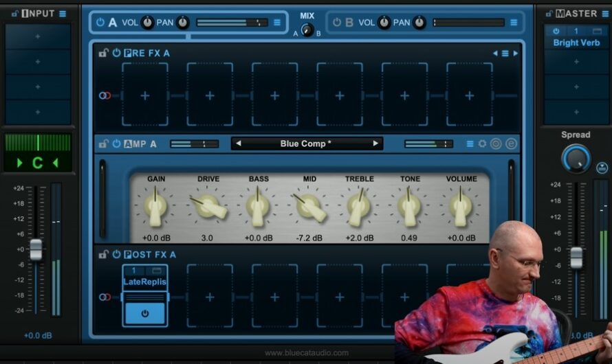
Task: Adjust channel B VOL knob
Action: 384,23
